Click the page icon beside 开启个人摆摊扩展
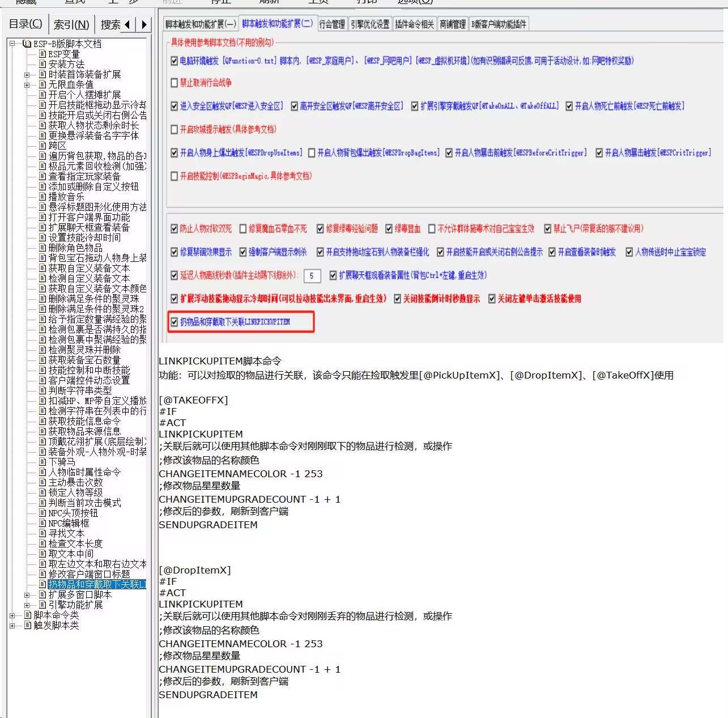The height and width of the screenshot is (718, 728). click(42, 95)
